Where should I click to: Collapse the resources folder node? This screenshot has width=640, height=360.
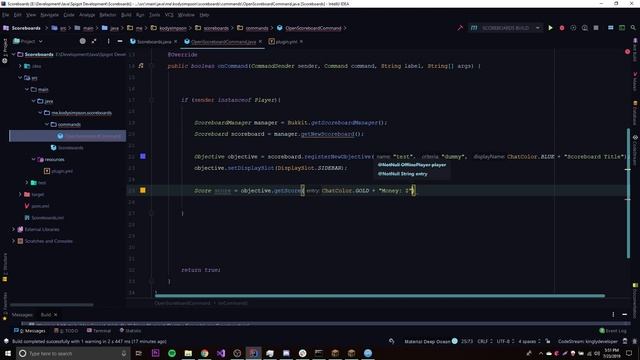click(34, 159)
